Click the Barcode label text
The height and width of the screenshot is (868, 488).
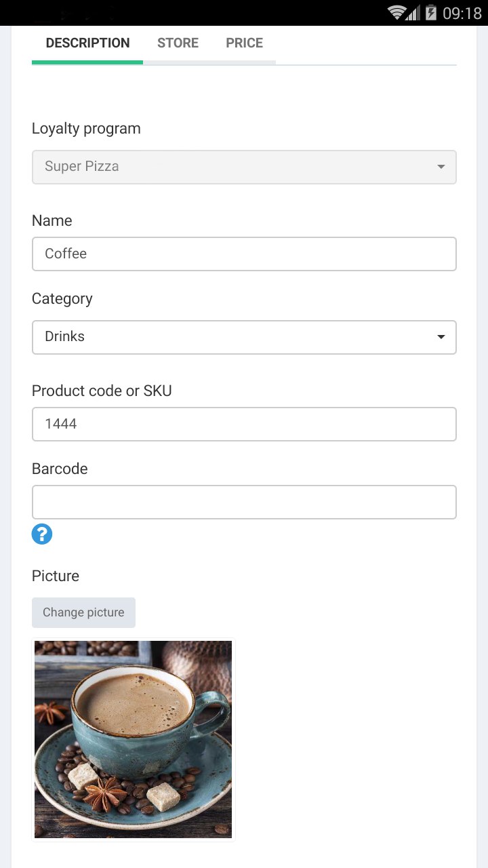[60, 469]
